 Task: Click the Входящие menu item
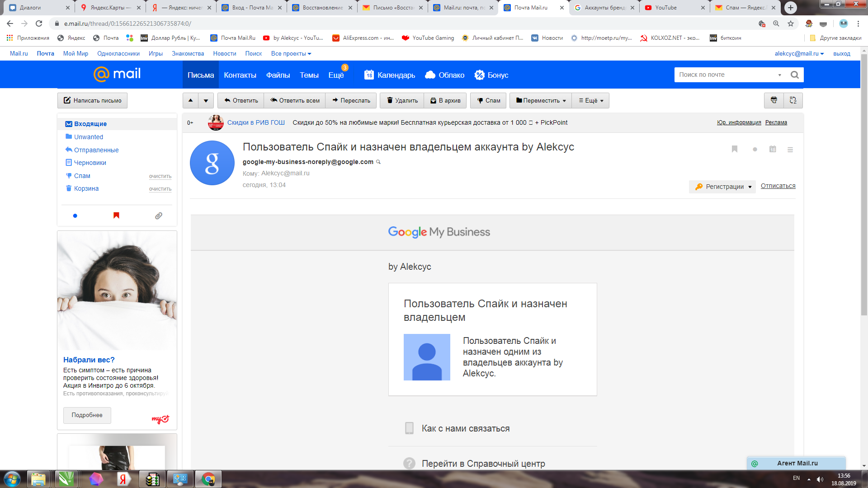tap(90, 123)
